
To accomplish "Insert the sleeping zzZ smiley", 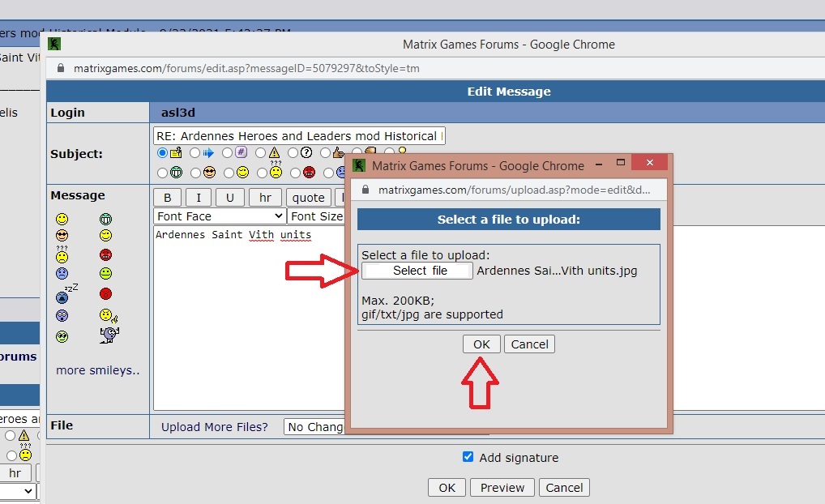I will pos(66,294).
